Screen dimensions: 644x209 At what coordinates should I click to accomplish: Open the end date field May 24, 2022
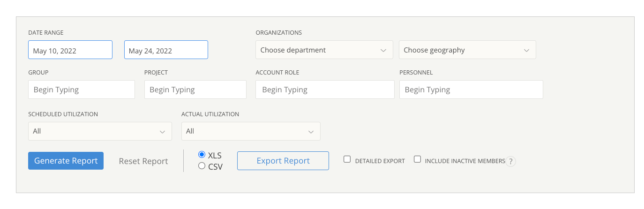point(166,50)
